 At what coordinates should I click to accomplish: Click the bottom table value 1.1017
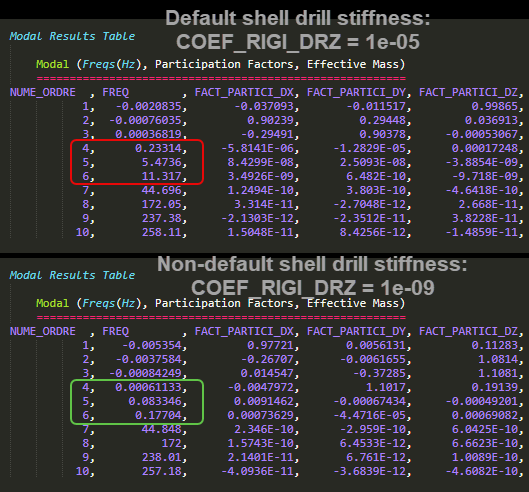point(386,387)
